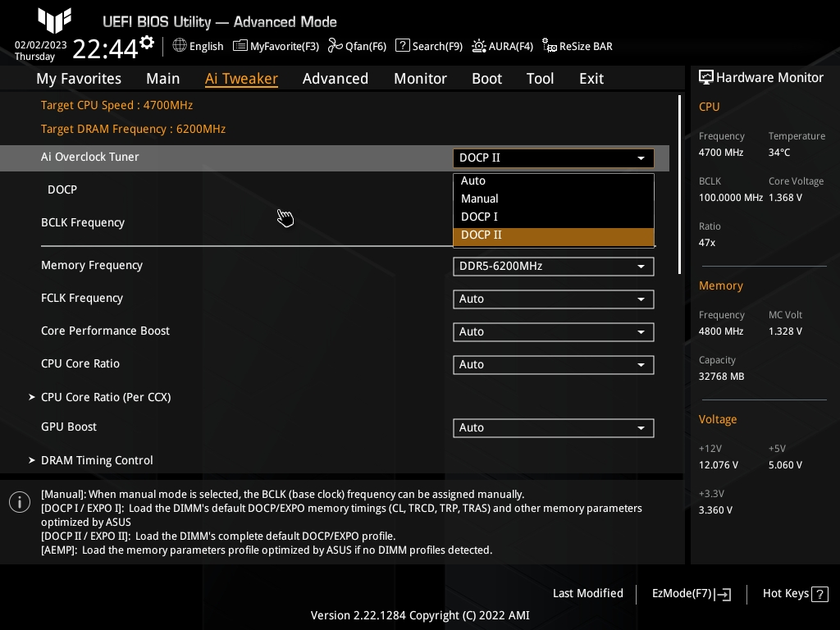
Task: Click the memory Capacity 32768 MB value
Action: [x=721, y=377]
